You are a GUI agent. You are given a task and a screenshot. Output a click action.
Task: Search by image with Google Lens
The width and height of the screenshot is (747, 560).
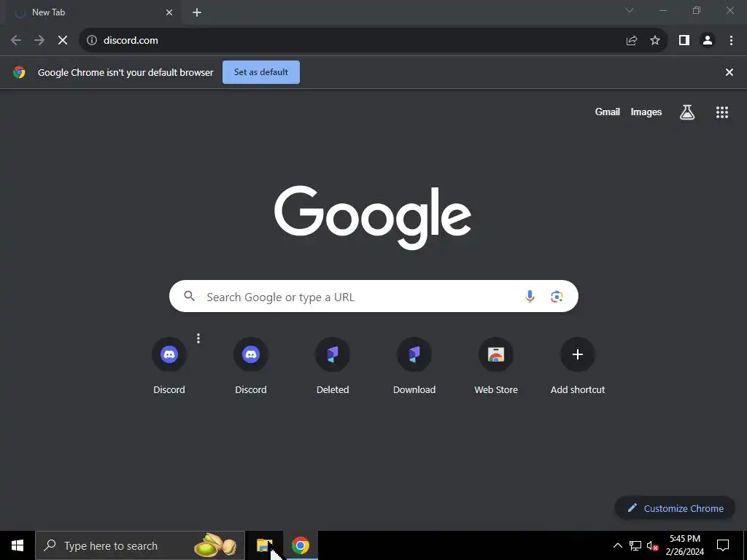tap(557, 297)
